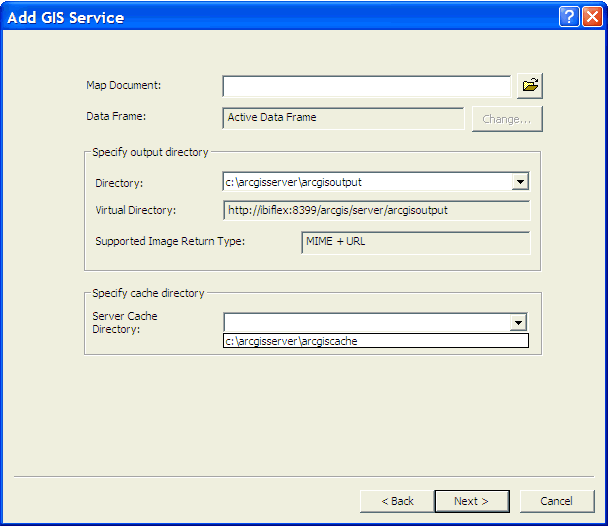Click the Specify output directory group label
The image size is (609, 527).
pyautogui.click(x=150, y=152)
